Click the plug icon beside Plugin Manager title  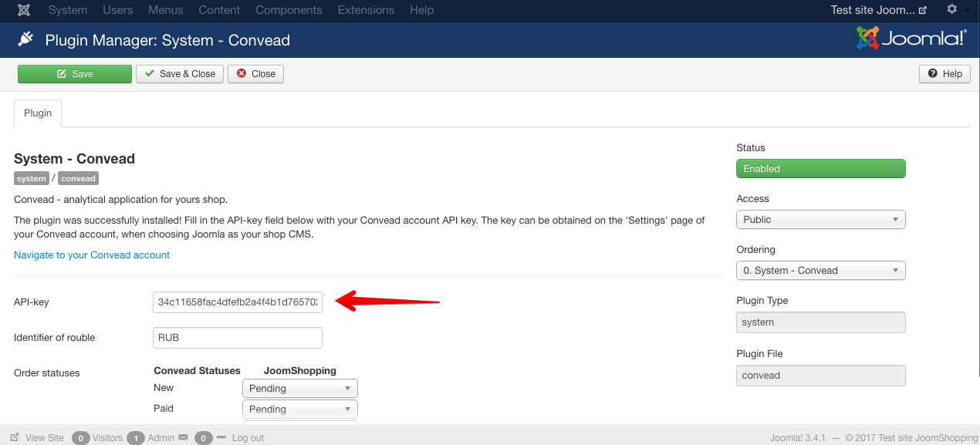(25, 39)
